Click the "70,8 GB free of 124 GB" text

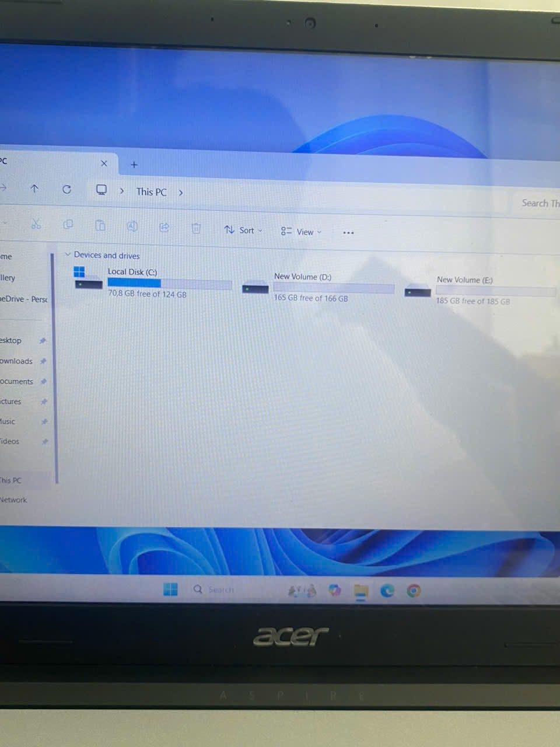pyautogui.click(x=147, y=294)
